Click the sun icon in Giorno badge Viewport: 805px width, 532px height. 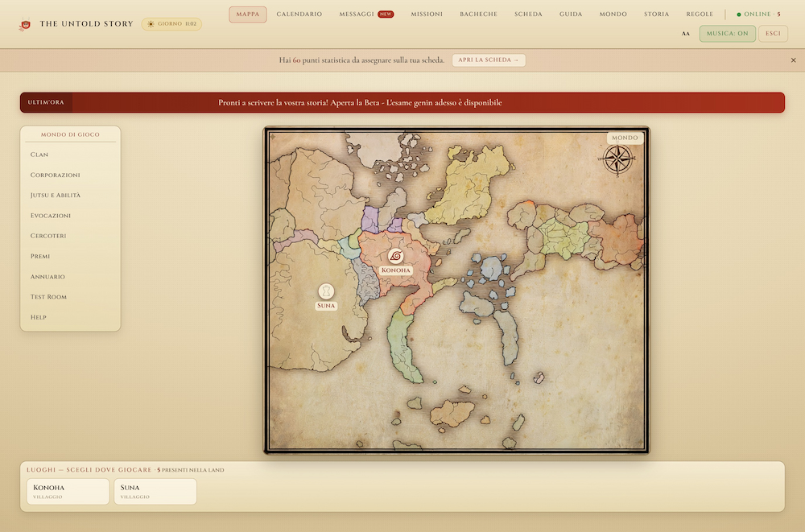[x=151, y=24]
